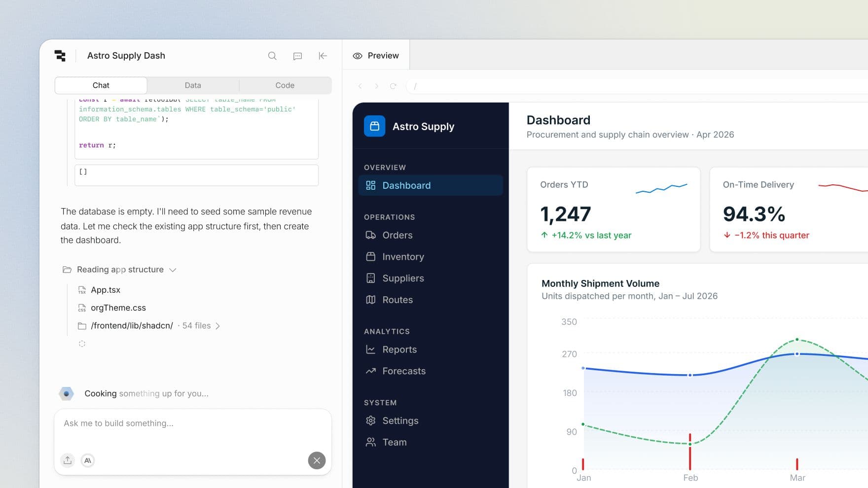Click the orgTheme.css file name
The width and height of the screenshot is (868, 488).
pos(118,308)
